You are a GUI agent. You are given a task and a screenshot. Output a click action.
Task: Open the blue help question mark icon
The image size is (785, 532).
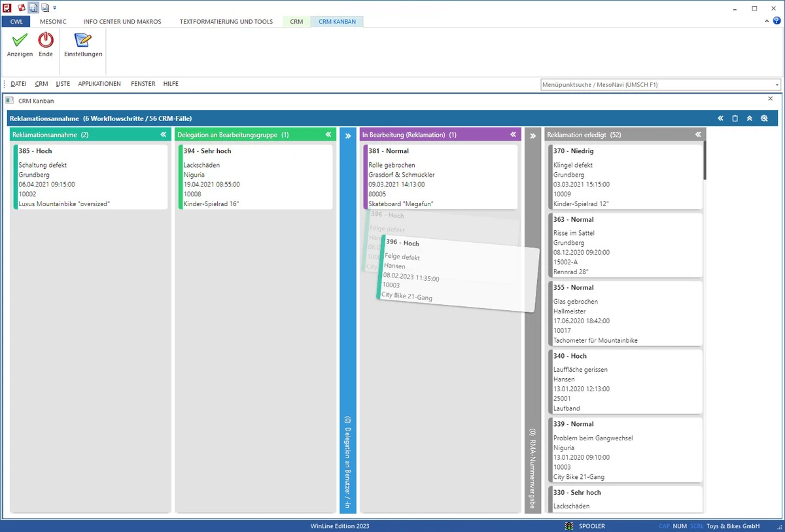click(x=776, y=22)
